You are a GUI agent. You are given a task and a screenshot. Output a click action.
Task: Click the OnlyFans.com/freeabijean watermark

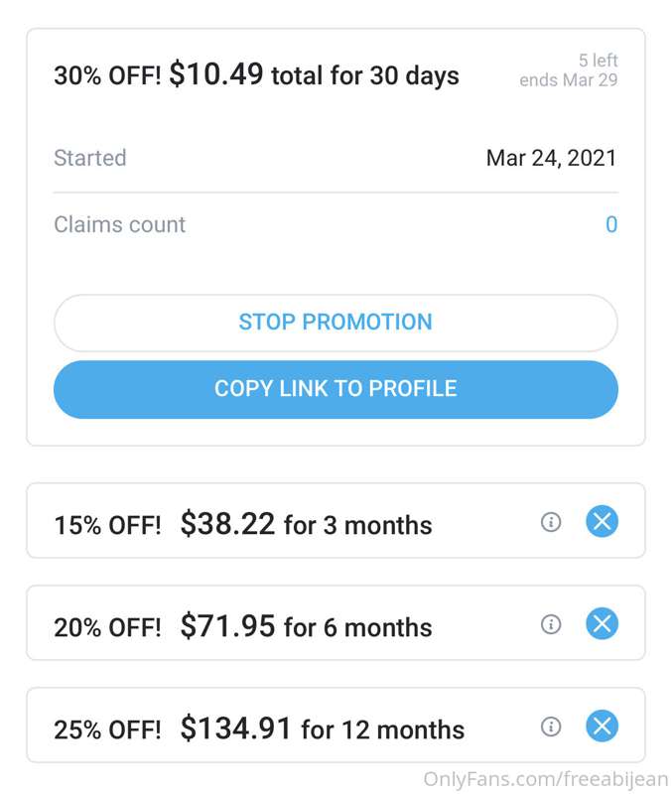(x=545, y=780)
